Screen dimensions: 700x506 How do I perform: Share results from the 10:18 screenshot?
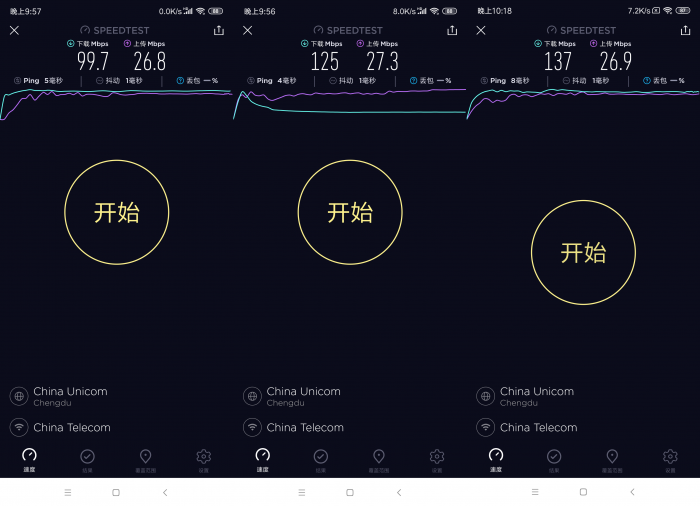point(685,31)
